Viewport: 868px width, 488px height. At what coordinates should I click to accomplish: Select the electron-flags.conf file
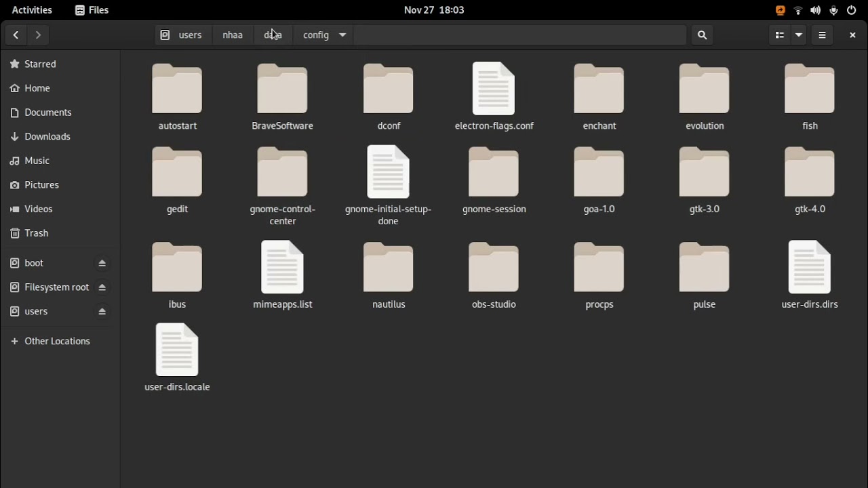pyautogui.click(x=494, y=96)
